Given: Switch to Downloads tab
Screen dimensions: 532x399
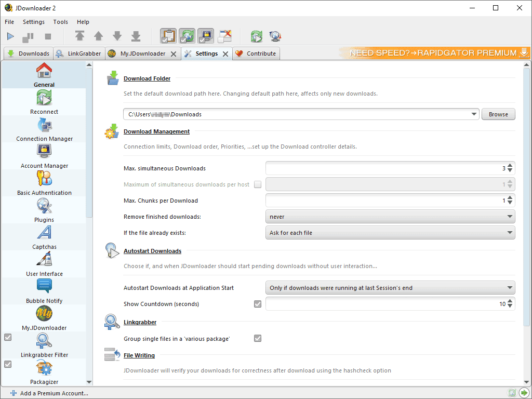Looking at the screenshot, I should [29, 54].
